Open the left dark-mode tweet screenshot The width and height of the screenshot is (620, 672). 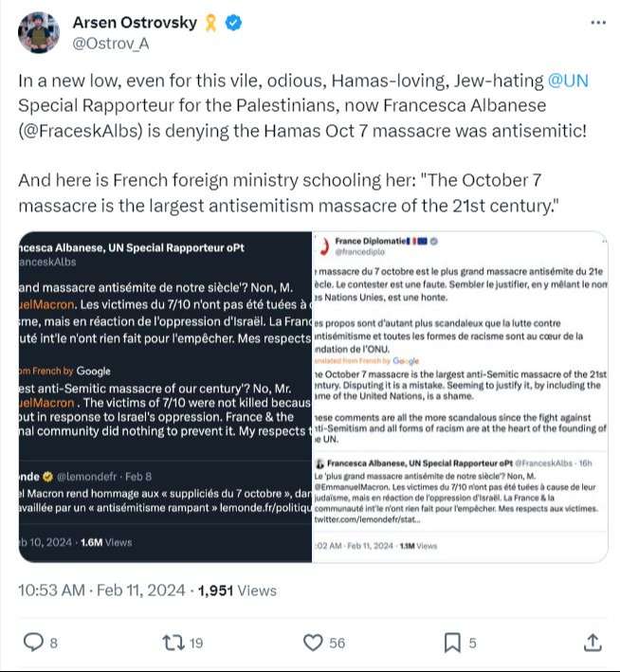166,397
